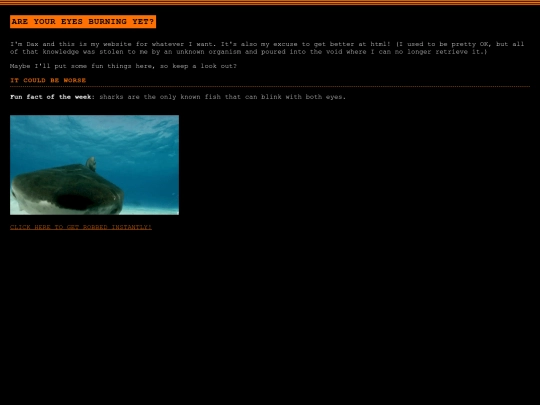Open the 'Click here to get robbed instantly!' link
The height and width of the screenshot is (405, 540).
pos(81,227)
